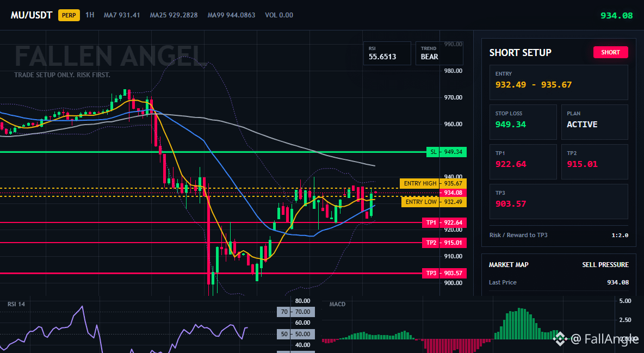Click the MARKET MAP heading
Image resolution: width=644 pixels, height=353 pixels.
click(509, 265)
